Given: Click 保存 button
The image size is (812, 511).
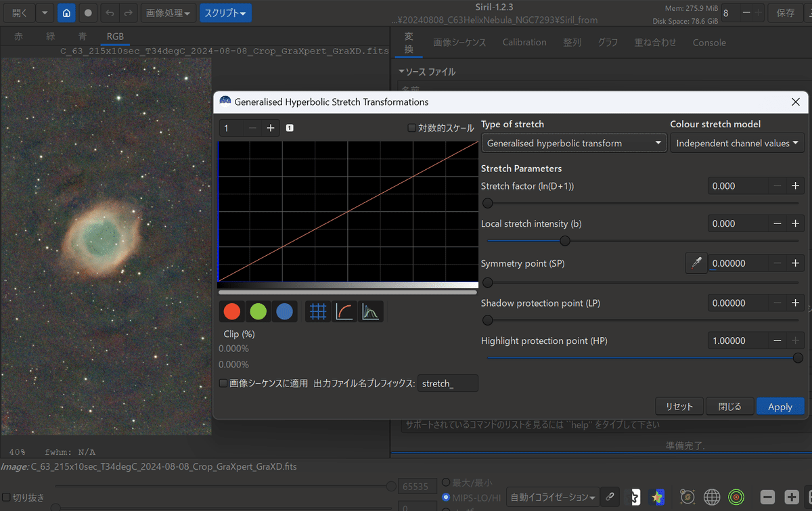Looking at the screenshot, I should click(786, 13).
